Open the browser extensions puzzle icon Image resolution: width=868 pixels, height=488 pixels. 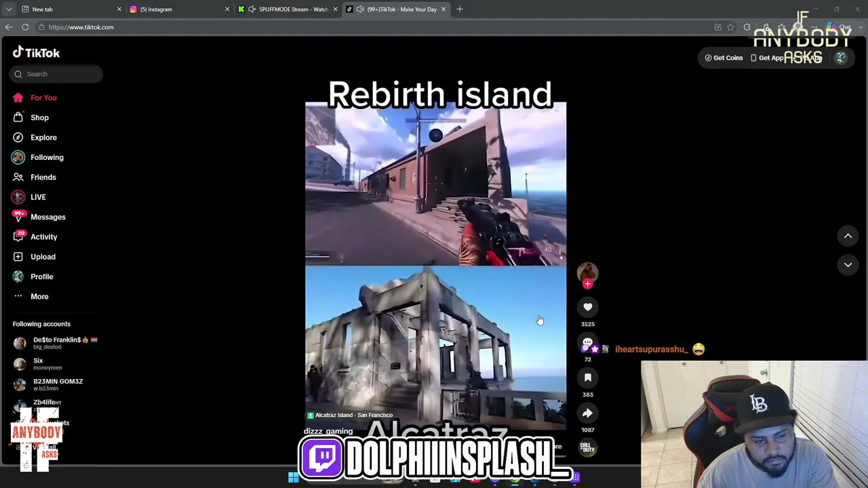point(747,27)
